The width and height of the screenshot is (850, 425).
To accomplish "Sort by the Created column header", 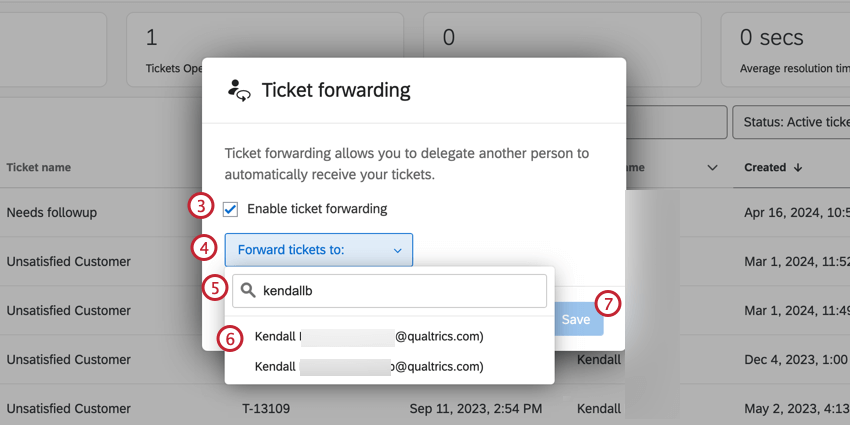I will coord(765,167).
